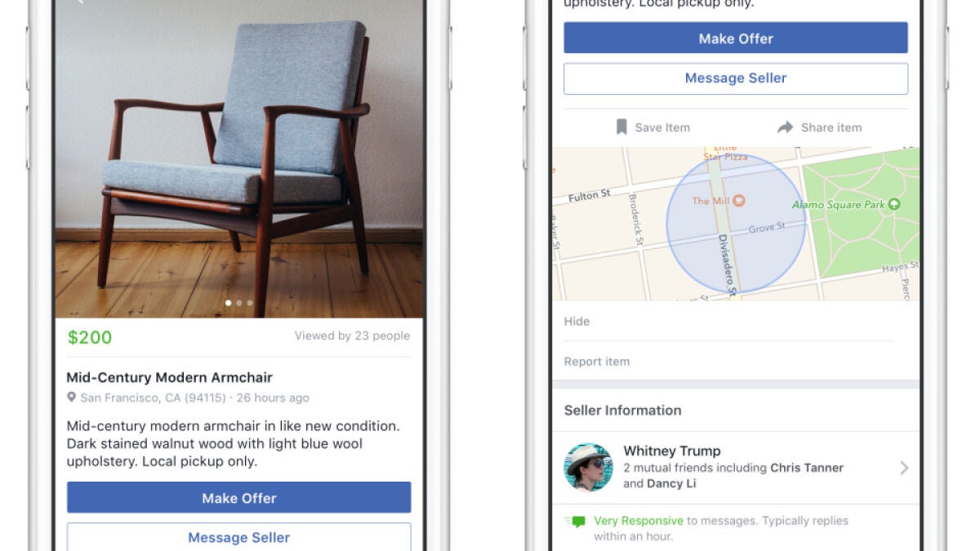Tap the back arrow above the chair photo
Image resolution: width=980 pixels, height=551 pixels.
(x=79, y=2)
